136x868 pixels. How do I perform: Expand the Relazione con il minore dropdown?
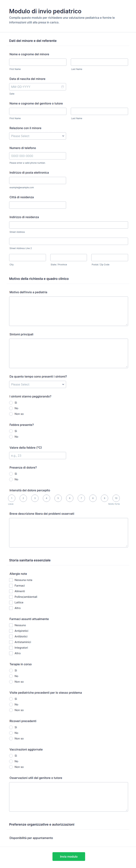[x=37, y=136]
